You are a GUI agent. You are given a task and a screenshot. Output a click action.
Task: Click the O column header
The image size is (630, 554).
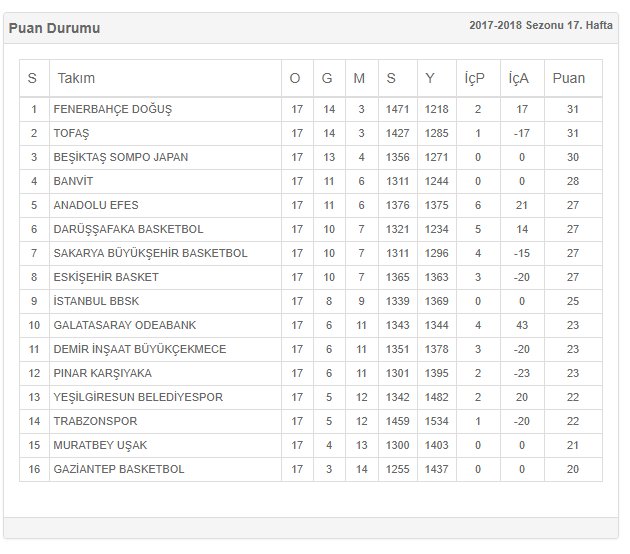[295, 78]
